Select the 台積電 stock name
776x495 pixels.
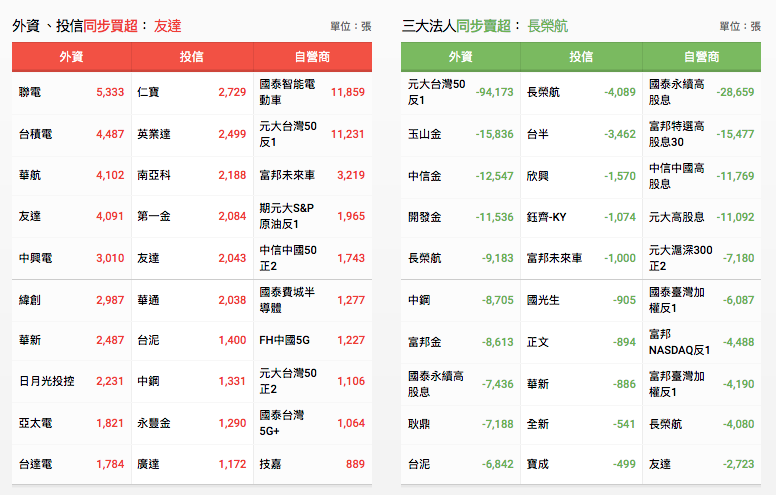coord(35,134)
